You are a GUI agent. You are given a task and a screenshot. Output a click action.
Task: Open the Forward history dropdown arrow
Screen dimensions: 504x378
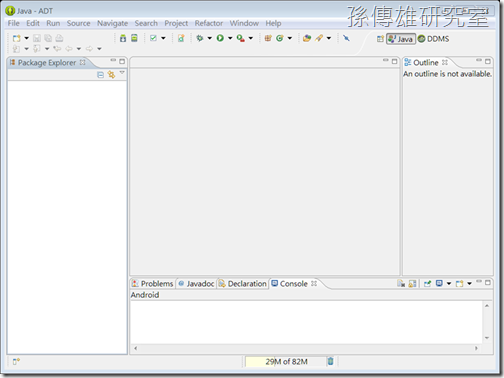tap(99, 49)
